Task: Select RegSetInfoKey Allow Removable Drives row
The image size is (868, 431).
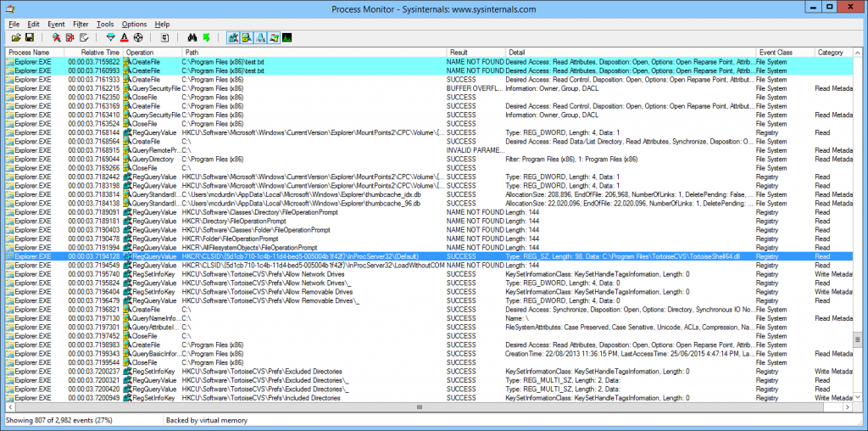Action: click(x=430, y=292)
